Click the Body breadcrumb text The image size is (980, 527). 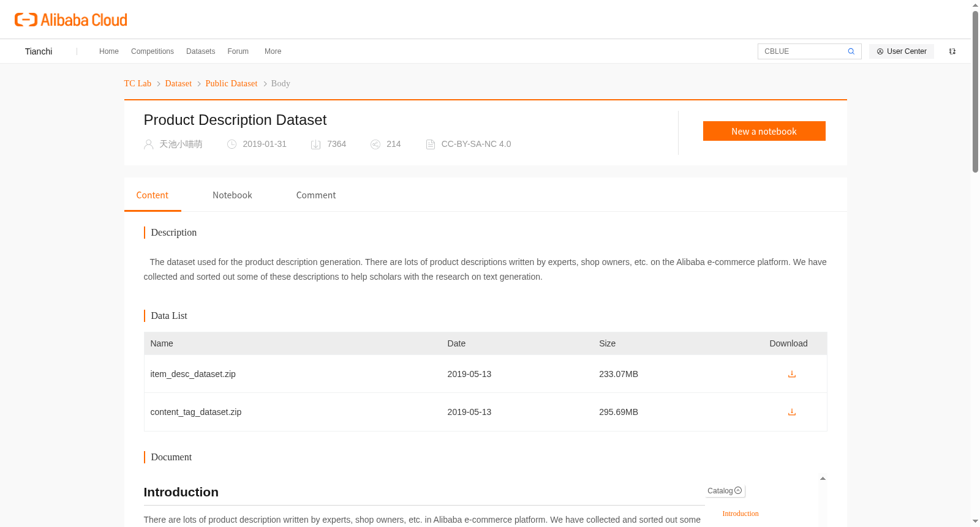(281, 84)
